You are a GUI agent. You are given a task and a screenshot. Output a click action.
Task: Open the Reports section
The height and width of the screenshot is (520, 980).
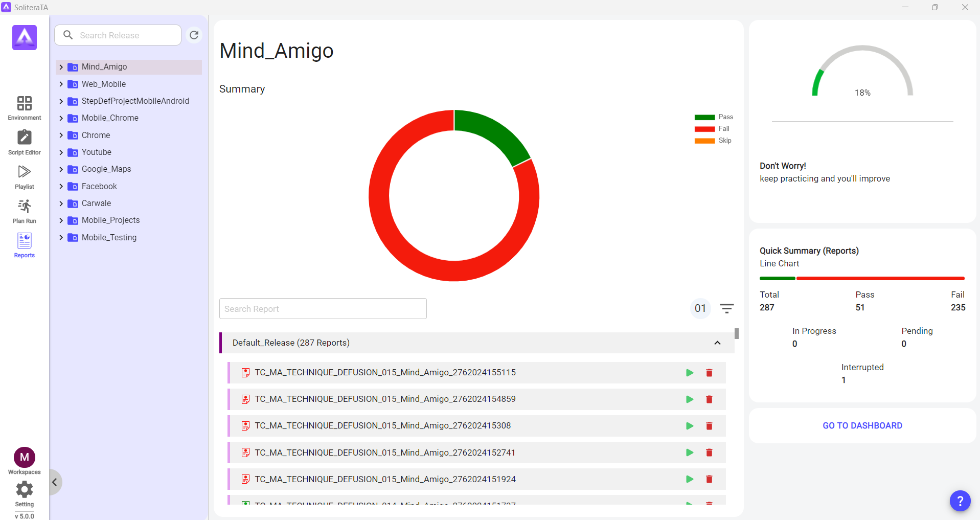click(25, 245)
